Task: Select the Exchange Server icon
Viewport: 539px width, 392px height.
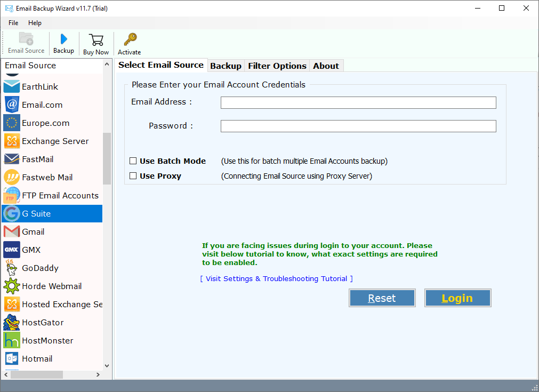Action: pyautogui.click(x=12, y=141)
